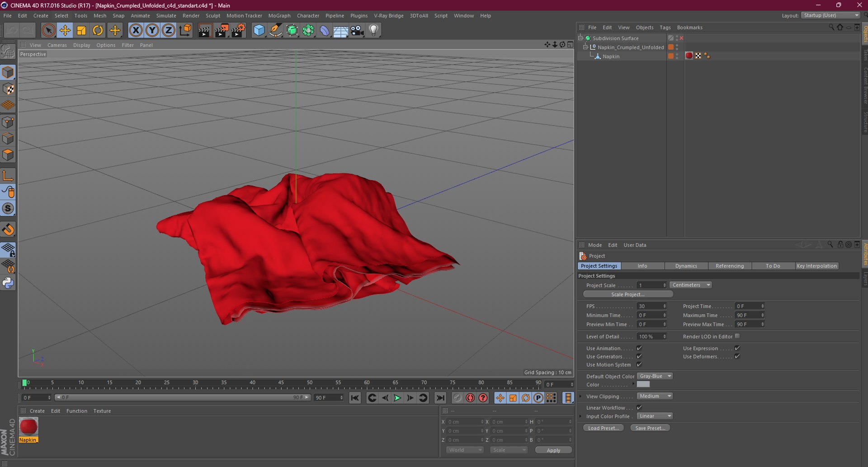Open the MoGraph Array icon
Screen dimensions: 868x467
tap(308, 30)
